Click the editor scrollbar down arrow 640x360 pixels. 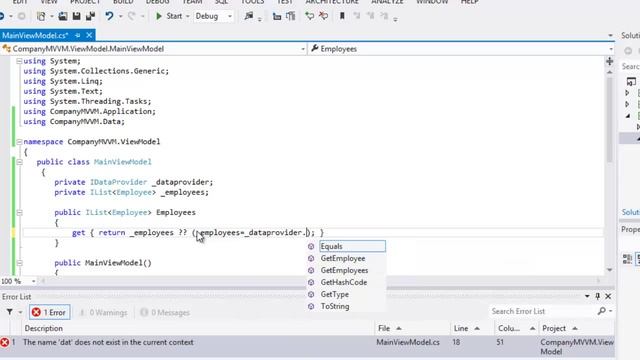[609, 270]
